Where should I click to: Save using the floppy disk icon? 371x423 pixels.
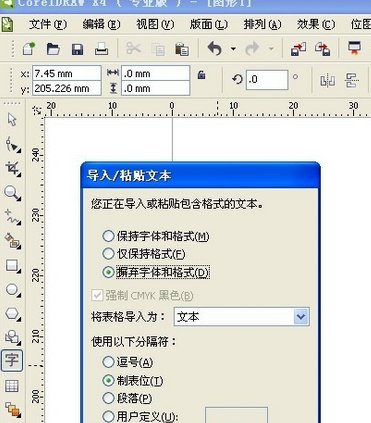(x=77, y=49)
